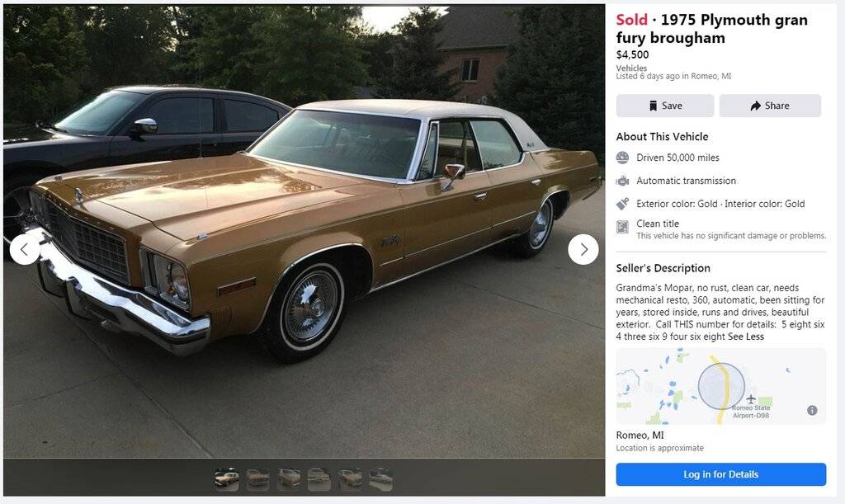Click the next photo arrow
This screenshot has height=504, width=845.
[583, 249]
